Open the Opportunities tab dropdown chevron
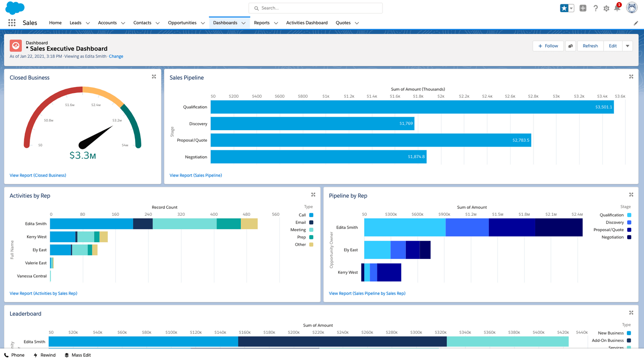The height and width of the screenshot is (362, 644). coord(202,23)
